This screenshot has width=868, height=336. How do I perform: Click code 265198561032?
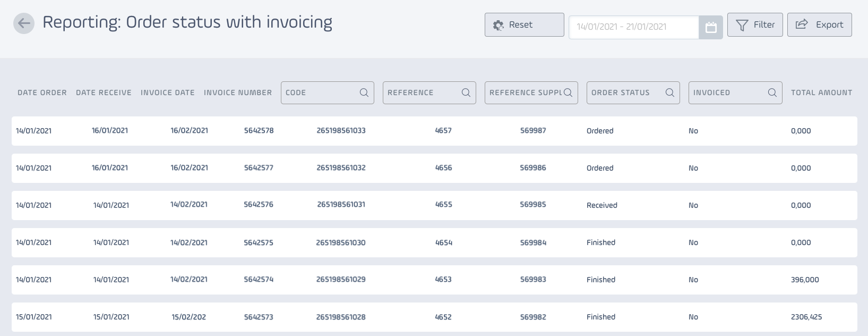coord(341,168)
